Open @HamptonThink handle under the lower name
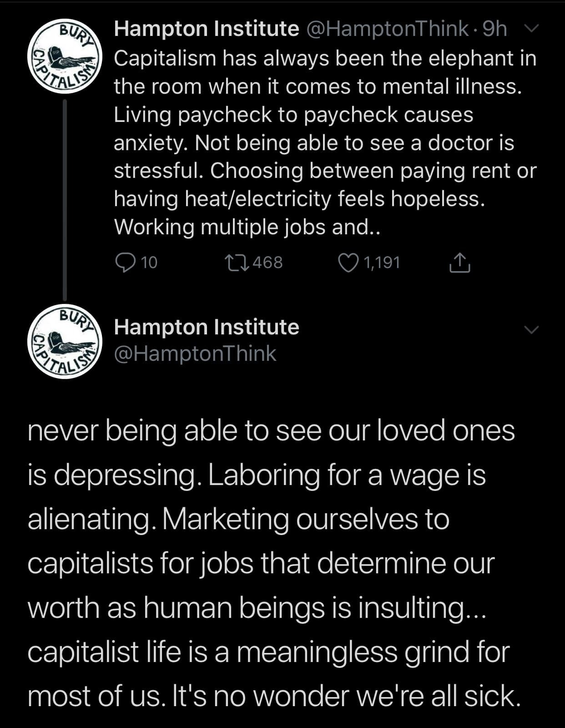 pyautogui.click(x=195, y=354)
